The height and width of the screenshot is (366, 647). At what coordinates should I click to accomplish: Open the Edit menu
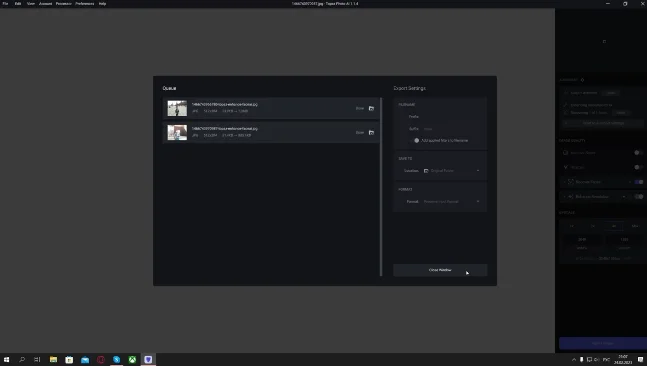18,4
